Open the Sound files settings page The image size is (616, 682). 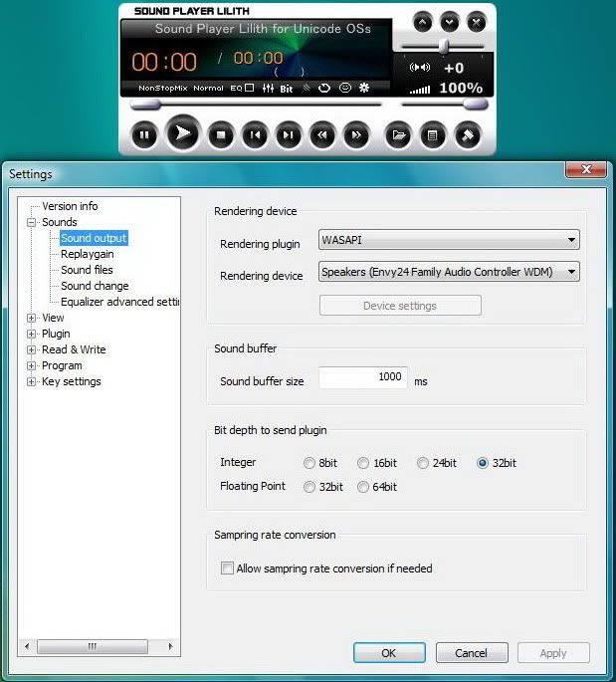pos(87,270)
